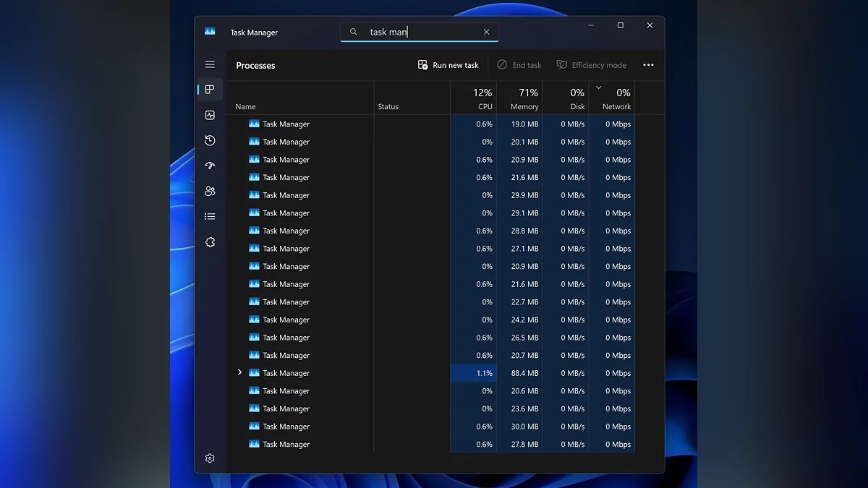This screenshot has height=488, width=868.
Task: Click the End task button
Action: tap(519, 65)
